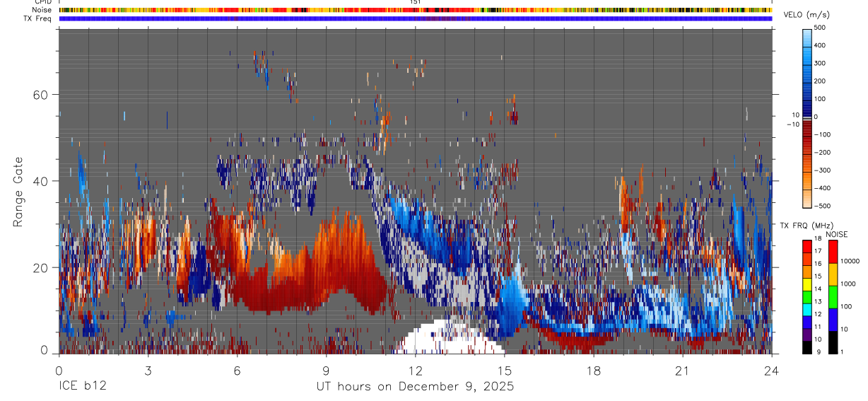The width and height of the screenshot is (868, 401).
Task: Click x-axis tick label '15'
Action: (x=504, y=371)
